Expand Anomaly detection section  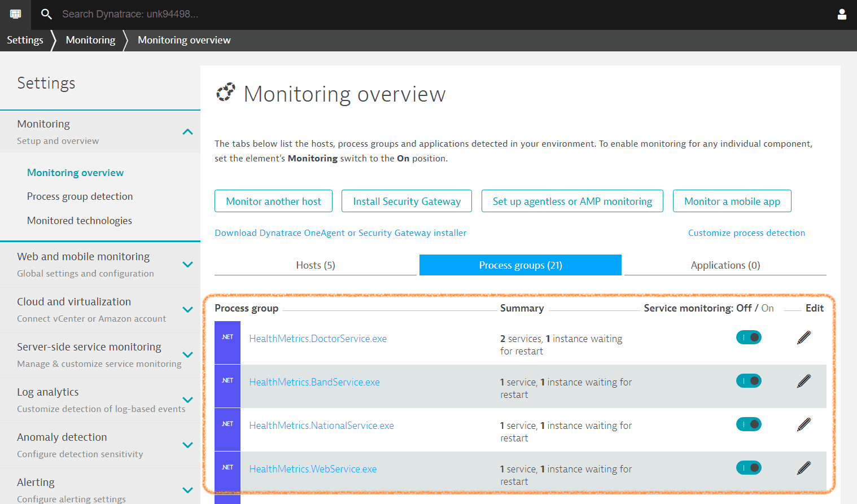point(188,445)
